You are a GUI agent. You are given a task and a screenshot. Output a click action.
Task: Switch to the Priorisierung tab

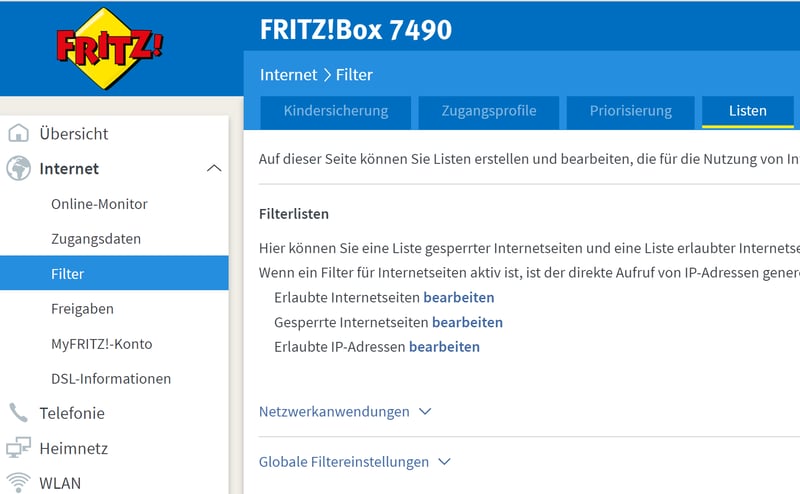(x=631, y=112)
